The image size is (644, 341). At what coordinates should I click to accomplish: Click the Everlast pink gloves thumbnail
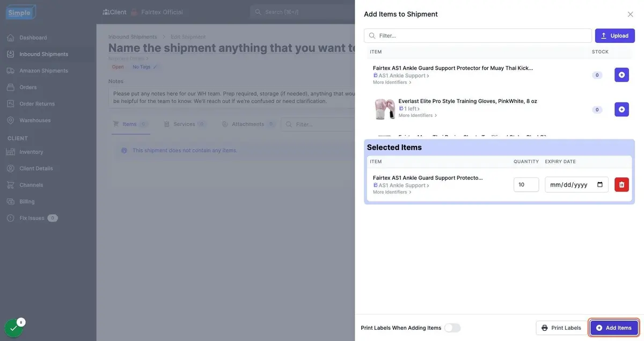pyautogui.click(x=384, y=109)
